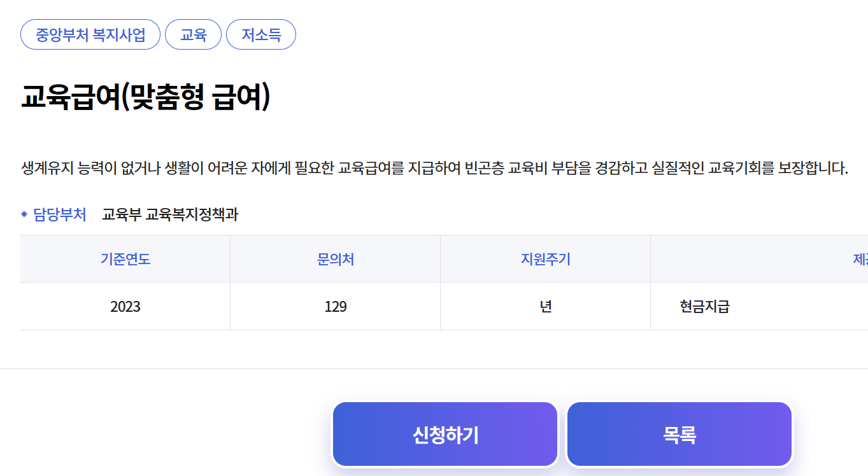Click the 지원주기 column header

[545, 258]
